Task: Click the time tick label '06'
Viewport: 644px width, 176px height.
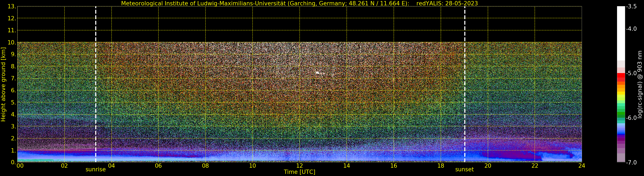Action: pyautogui.click(x=158, y=166)
